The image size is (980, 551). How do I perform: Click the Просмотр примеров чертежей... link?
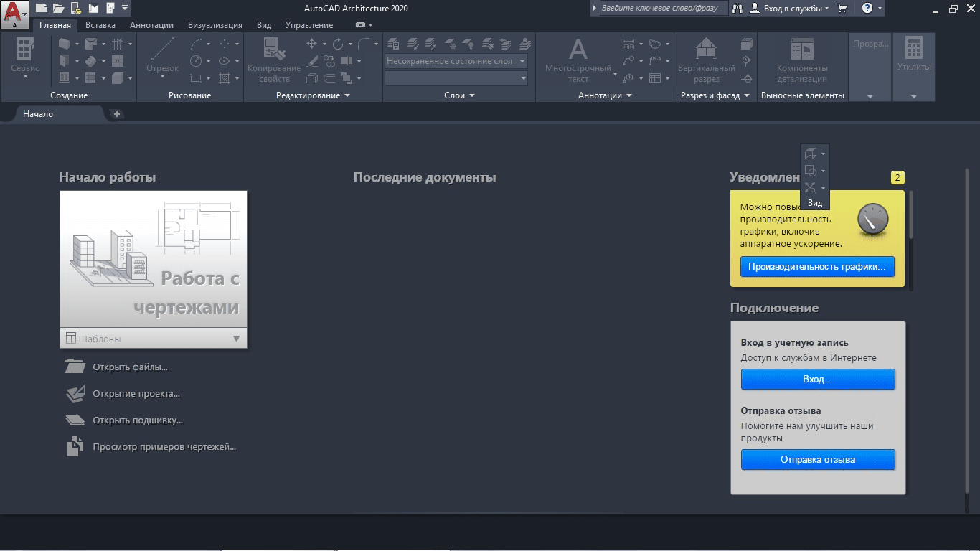[x=164, y=447]
